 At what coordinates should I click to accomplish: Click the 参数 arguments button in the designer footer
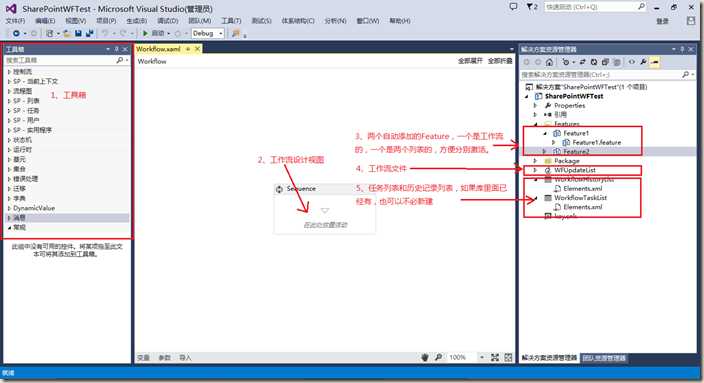click(x=164, y=358)
